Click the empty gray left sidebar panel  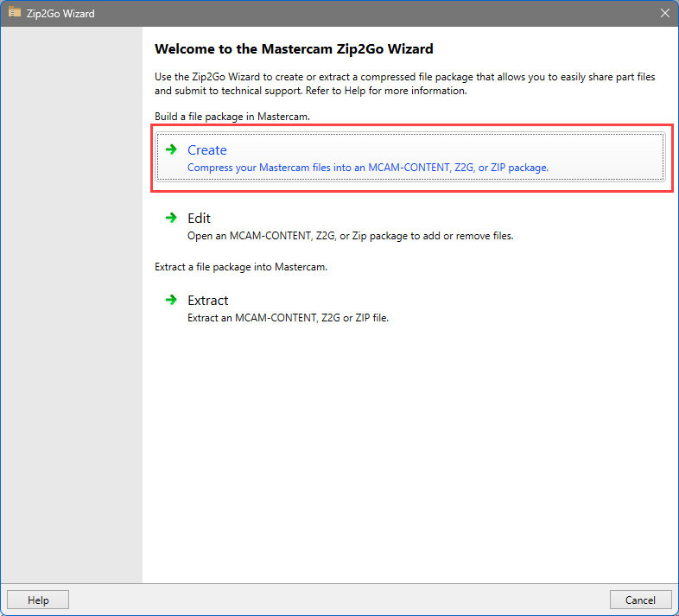[72, 305]
